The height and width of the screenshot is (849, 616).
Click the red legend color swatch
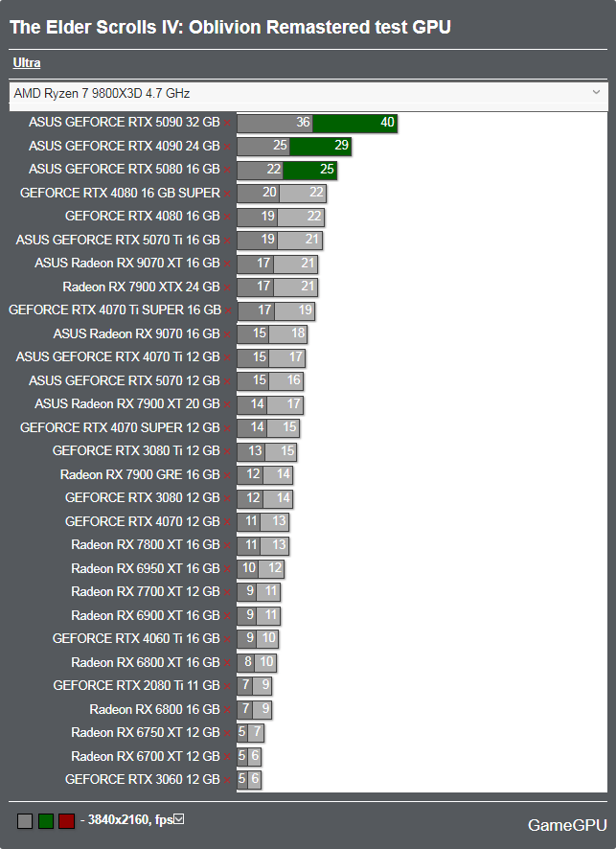[x=66, y=821]
